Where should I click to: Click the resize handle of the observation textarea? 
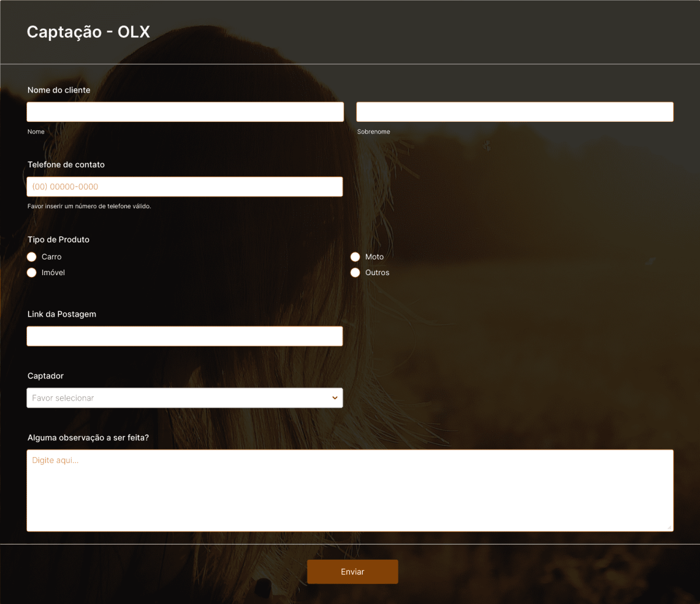pos(670,528)
